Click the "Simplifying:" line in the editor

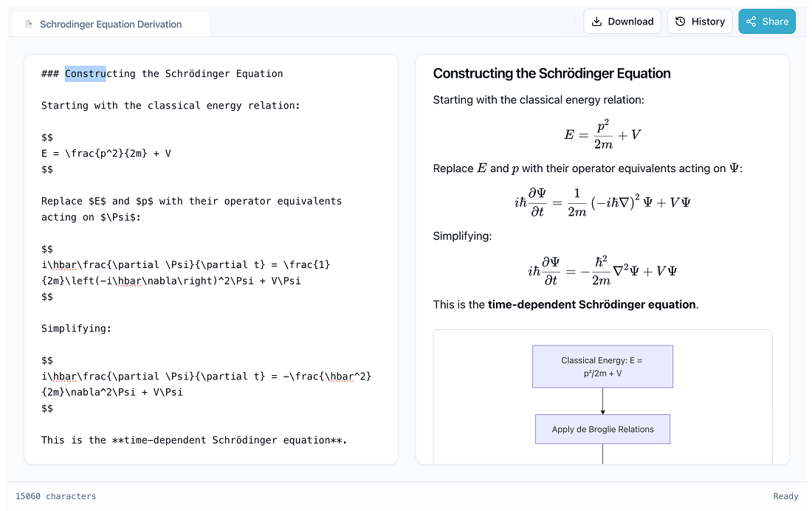pyautogui.click(x=76, y=329)
